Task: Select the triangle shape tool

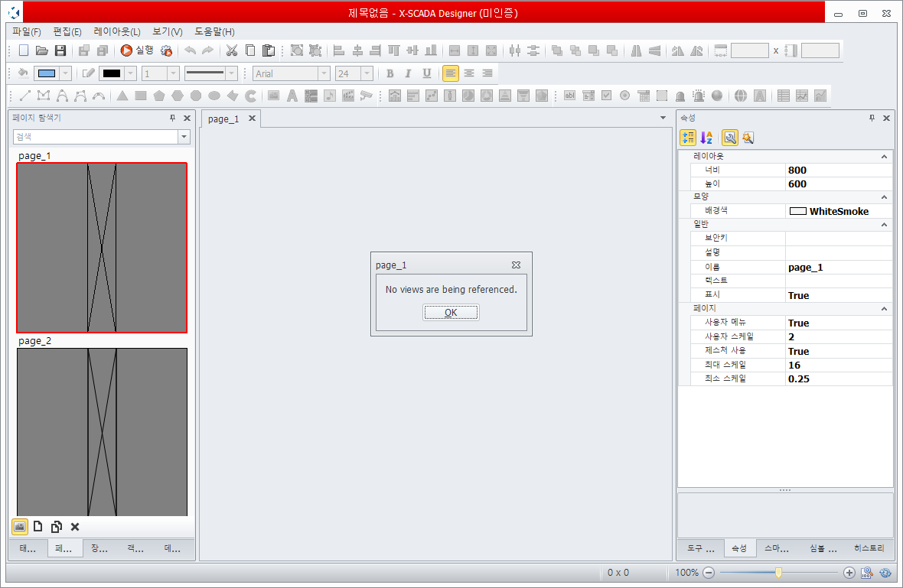Action: tap(122, 96)
